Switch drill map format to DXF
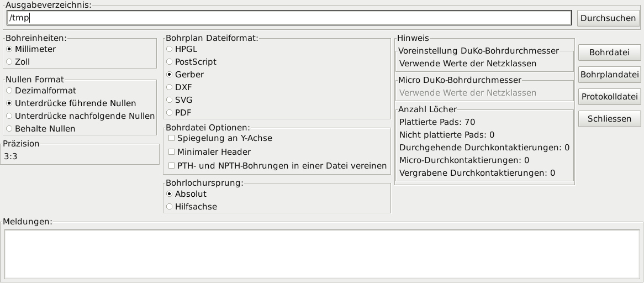The height and width of the screenshot is (283, 644). click(x=170, y=87)
